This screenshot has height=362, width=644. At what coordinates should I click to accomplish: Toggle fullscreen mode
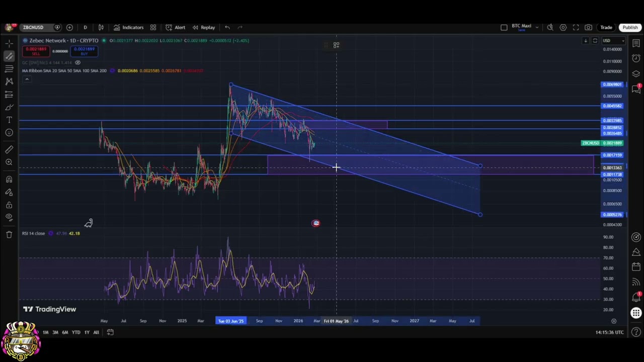[576, 27]
